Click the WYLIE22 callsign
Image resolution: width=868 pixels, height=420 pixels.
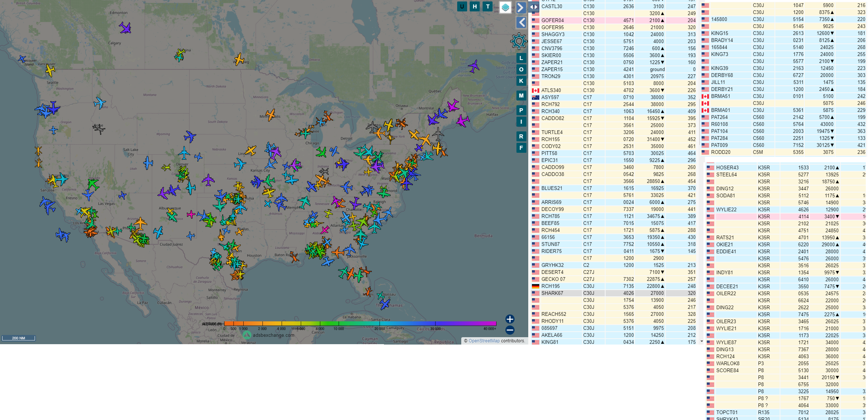(x=726, y=209)
